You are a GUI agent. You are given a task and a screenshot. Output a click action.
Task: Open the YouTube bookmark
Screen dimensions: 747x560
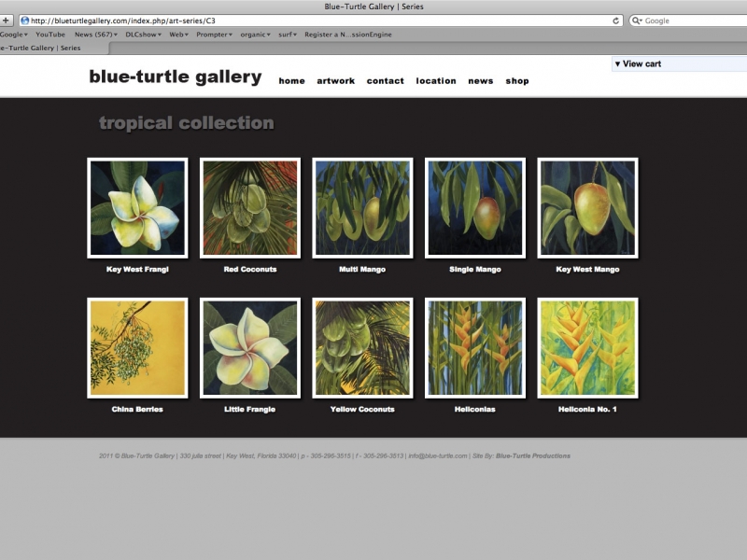point(50,35)
